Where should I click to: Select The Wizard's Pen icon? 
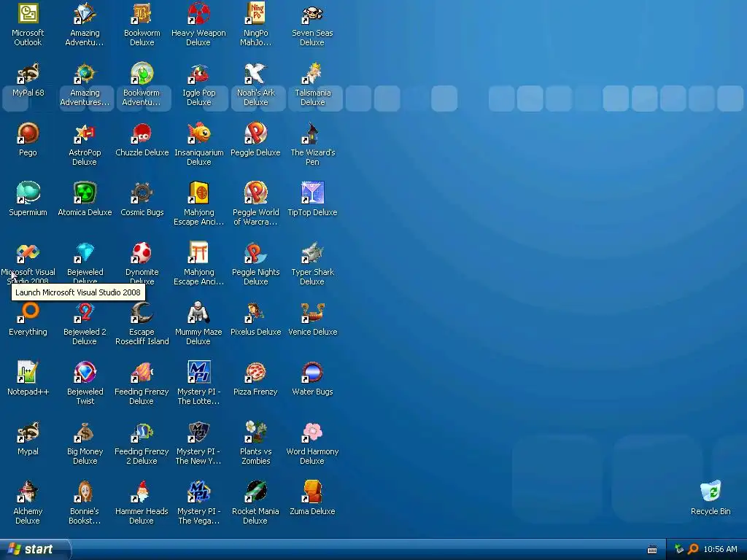tap(312, 133)
